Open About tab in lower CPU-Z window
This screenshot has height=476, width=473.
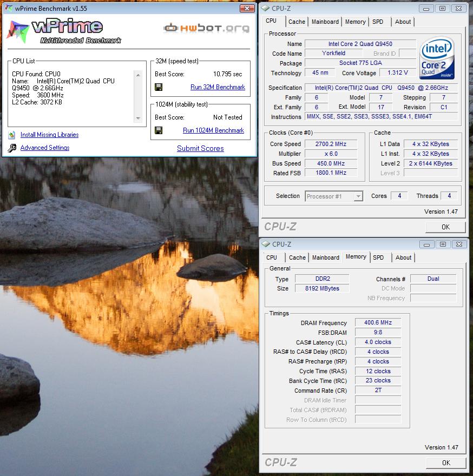(403, 257)
